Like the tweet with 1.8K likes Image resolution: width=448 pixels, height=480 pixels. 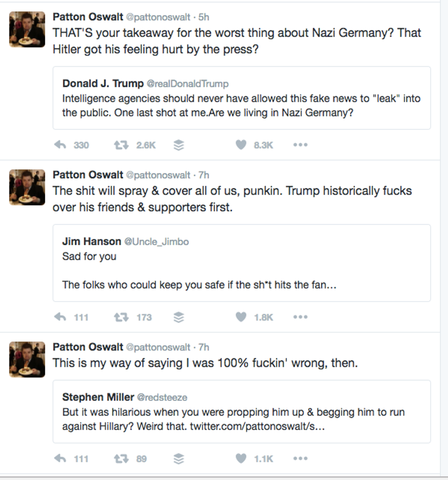[x=241, y=317]
